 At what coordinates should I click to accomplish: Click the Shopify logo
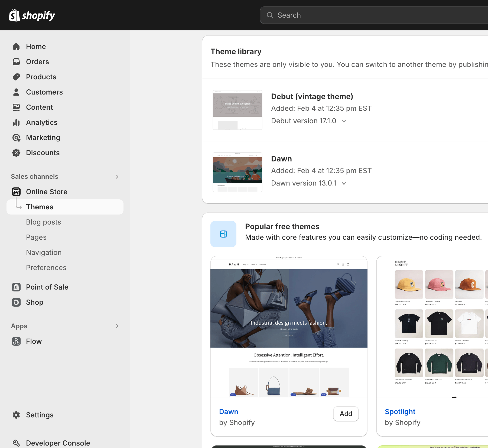pyautogui.click(x=32, y=15)
